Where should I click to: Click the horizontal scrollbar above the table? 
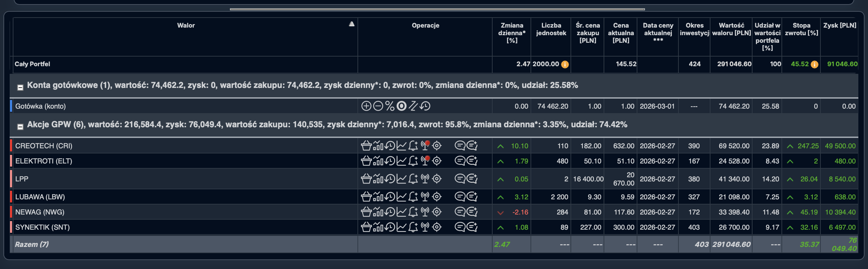[x=437, y=9]
